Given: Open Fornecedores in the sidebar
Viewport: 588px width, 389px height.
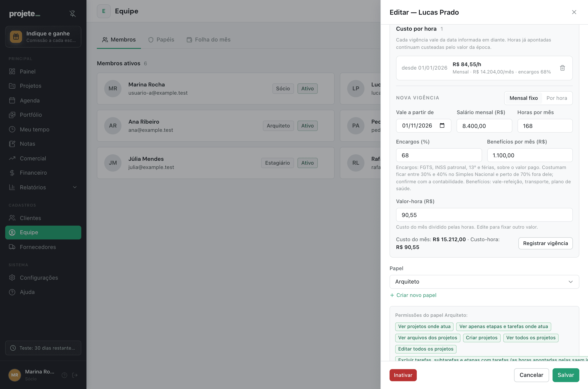Looking at the screenshot, I should pos(43,247).
